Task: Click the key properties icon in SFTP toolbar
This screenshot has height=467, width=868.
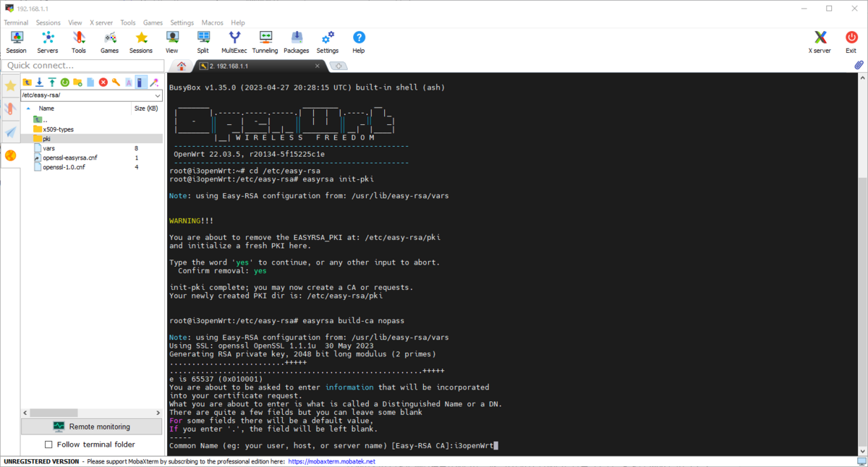Action: pyautogui.click(x=116, y=82)
